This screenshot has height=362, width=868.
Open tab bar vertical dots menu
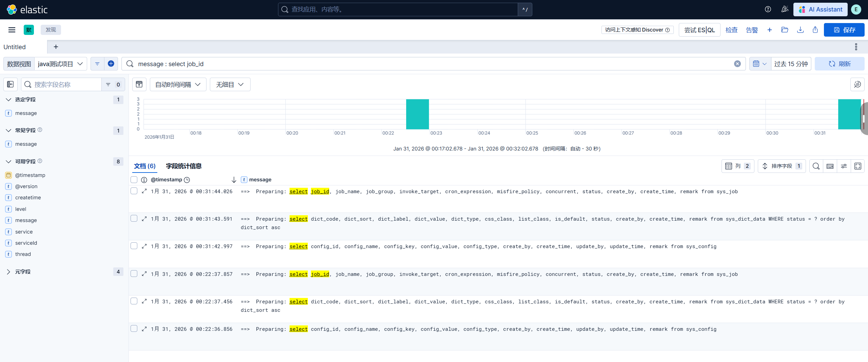click(x=856, y=47)
